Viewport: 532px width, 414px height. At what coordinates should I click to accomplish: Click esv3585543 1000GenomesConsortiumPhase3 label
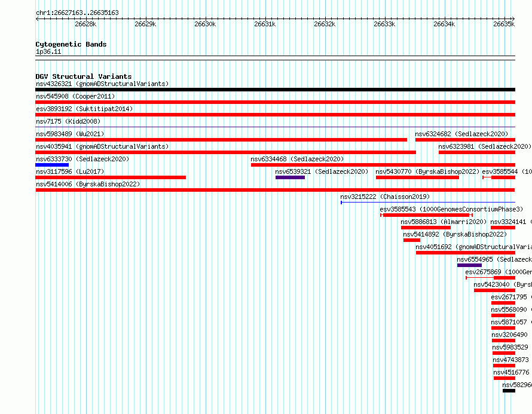pos(451,209)
